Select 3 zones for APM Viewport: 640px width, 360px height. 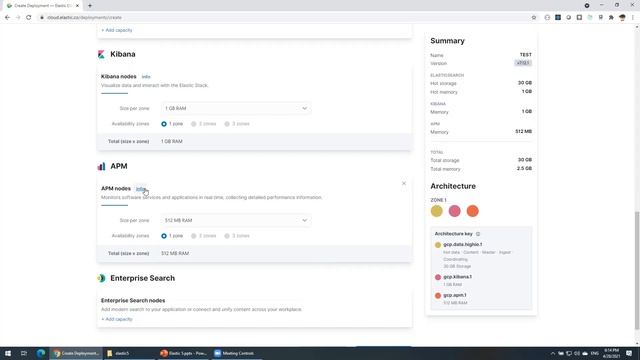tap(227, 236)
